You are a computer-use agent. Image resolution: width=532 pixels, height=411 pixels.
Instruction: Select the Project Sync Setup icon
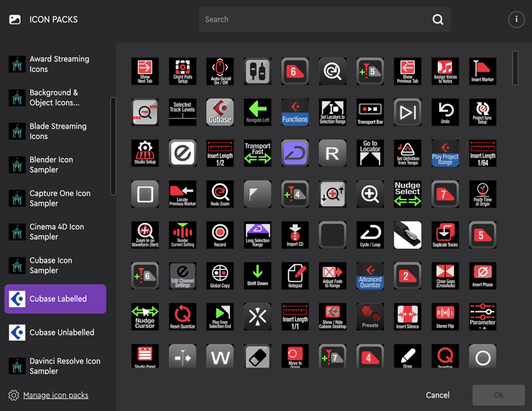[x=483, y=112]
